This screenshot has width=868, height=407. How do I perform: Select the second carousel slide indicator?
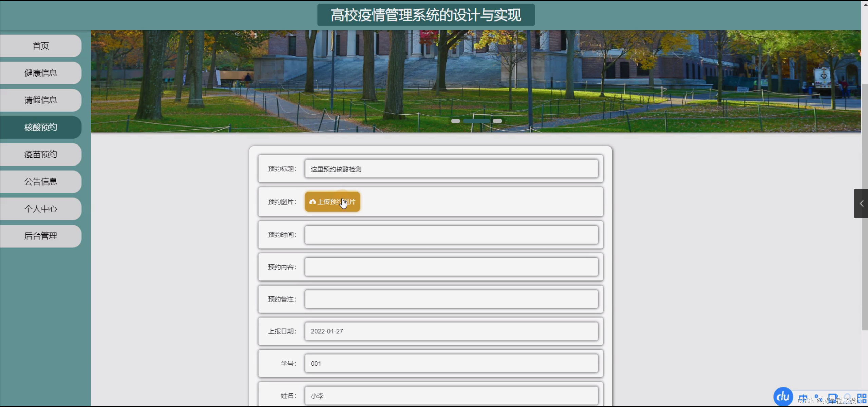point(477,121)
